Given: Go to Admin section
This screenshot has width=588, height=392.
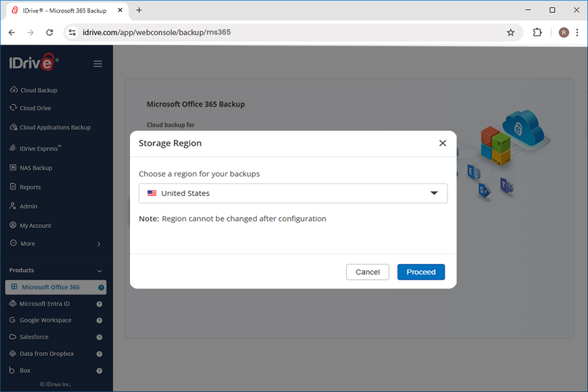Looking at the screenshot, I should pyautogui.click(x=28, y=206).
